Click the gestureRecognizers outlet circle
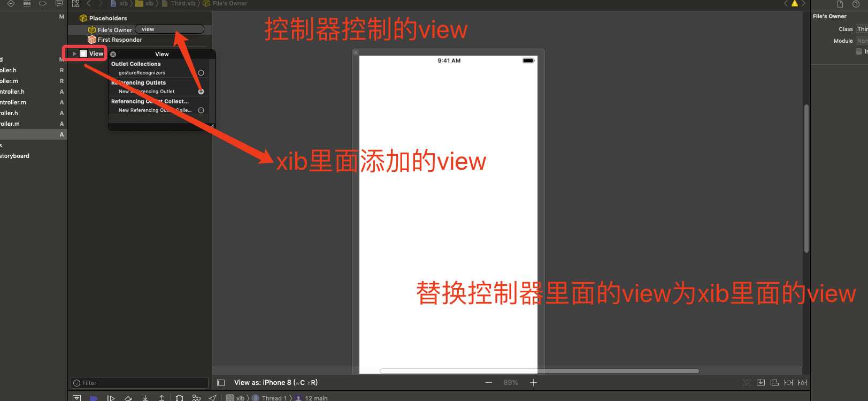Image resolution: width=868 pixels, height=401 pixels. (x=201, y=73)
